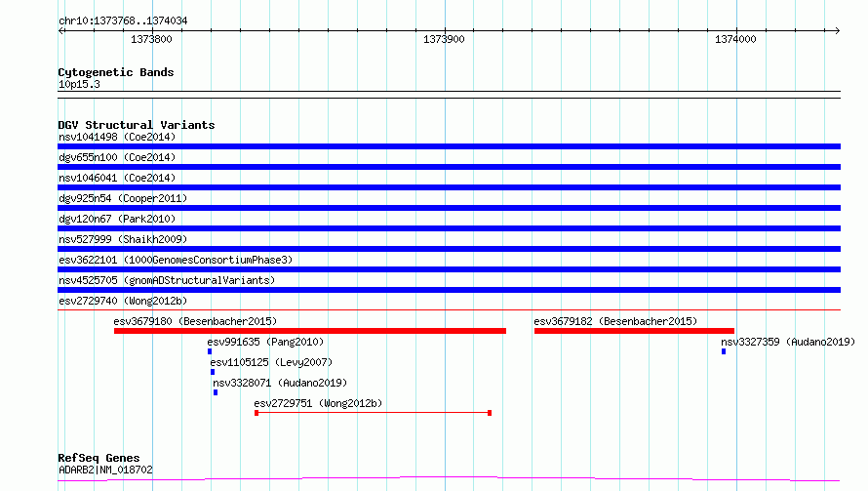This screenshot has height=491, width=868.
Task: Click the blue bar under nsv1046041
Action: pyautogui.click(x=449, y=187)
